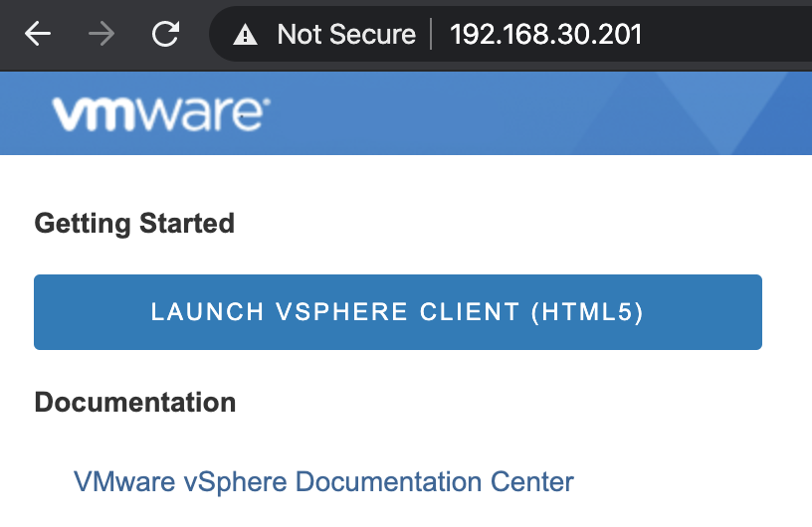Click the Not Secure label in address bar
The image size is (812, 527).
point(346,35)
